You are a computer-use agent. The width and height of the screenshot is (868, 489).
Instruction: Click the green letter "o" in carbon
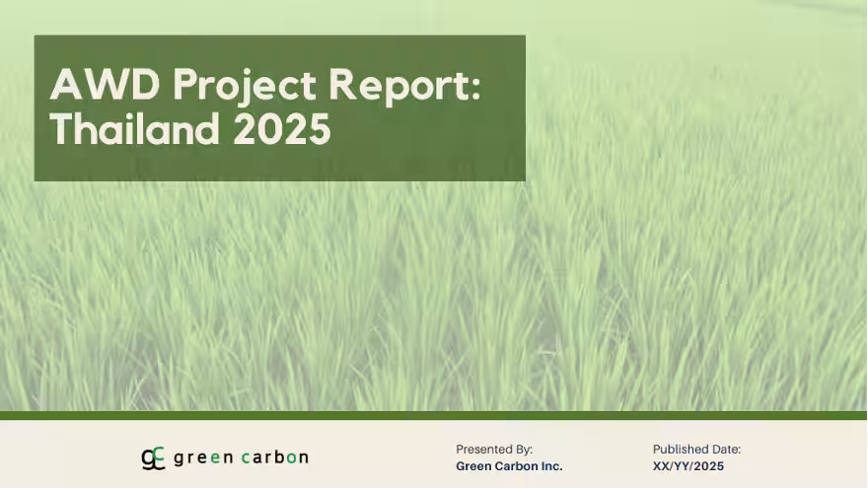tap(291, 457)
